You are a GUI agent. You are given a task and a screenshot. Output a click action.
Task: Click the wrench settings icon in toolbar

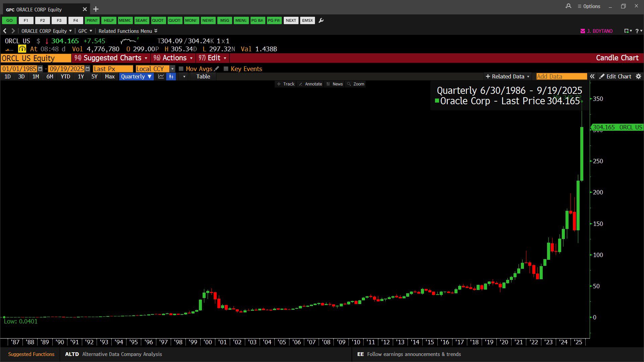(321, 20)
